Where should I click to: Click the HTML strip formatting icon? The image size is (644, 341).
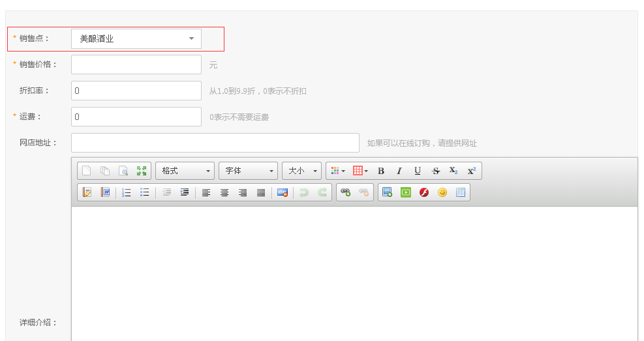point(282,192)
